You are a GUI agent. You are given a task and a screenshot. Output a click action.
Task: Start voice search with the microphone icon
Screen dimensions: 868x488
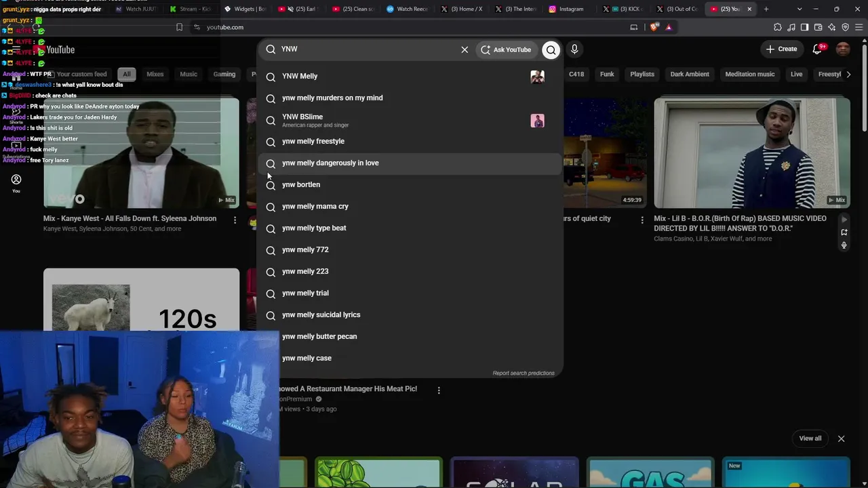(x=574, y=49)
